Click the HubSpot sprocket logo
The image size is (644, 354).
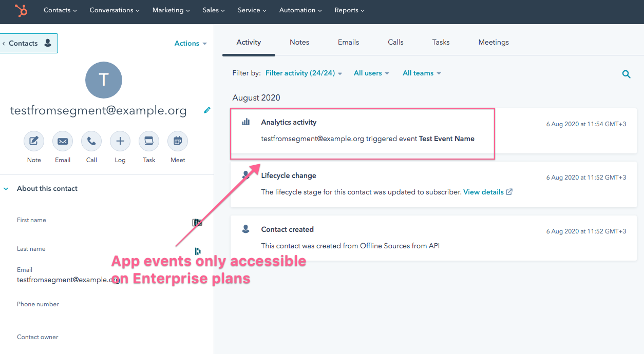coord(21,10)
